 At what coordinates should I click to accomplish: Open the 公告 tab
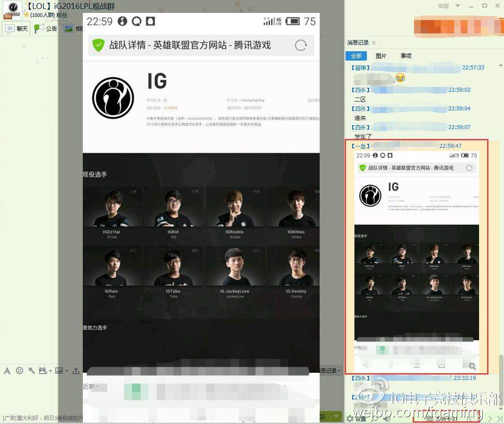(x=46, y=29)
